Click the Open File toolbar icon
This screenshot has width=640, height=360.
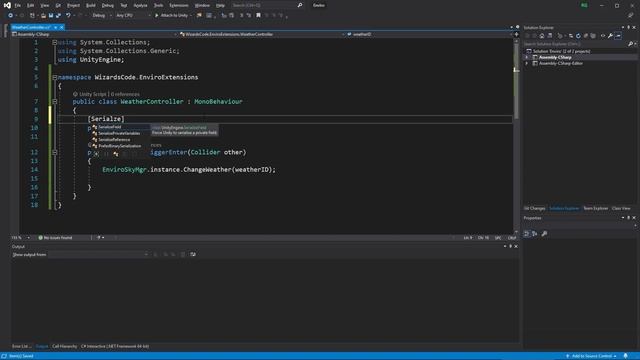point(43,16)
